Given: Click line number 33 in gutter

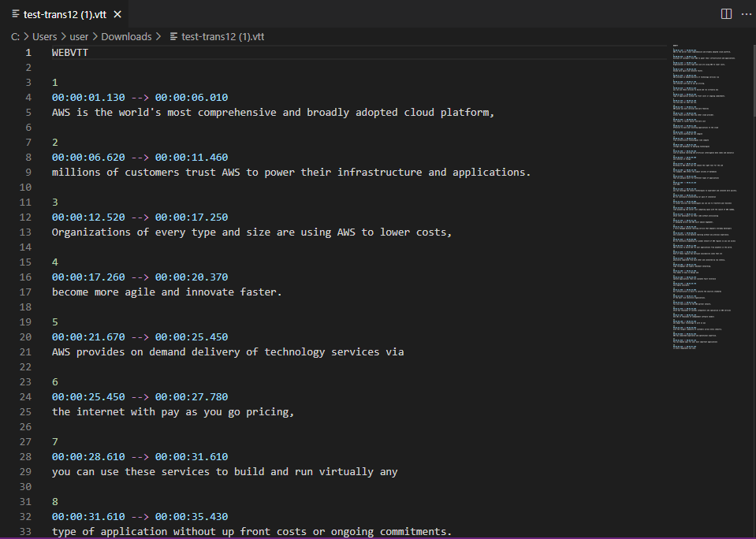Looking at the screenshot, I should coord(25,531).
